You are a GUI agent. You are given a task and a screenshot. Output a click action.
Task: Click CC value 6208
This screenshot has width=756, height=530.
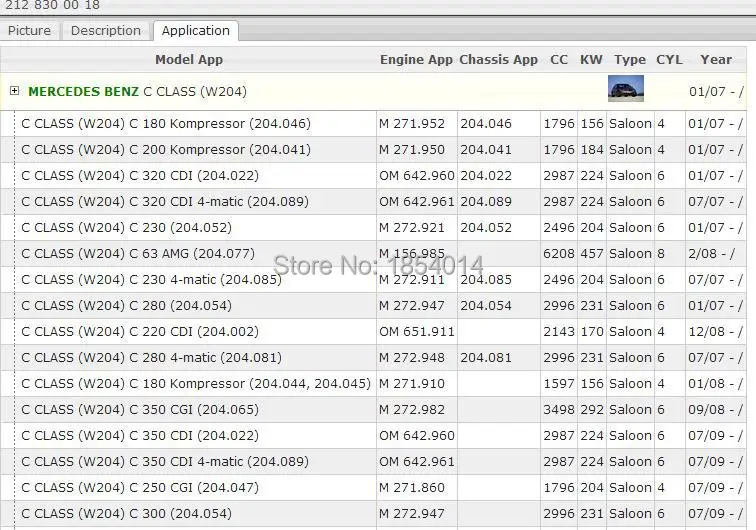559,254
